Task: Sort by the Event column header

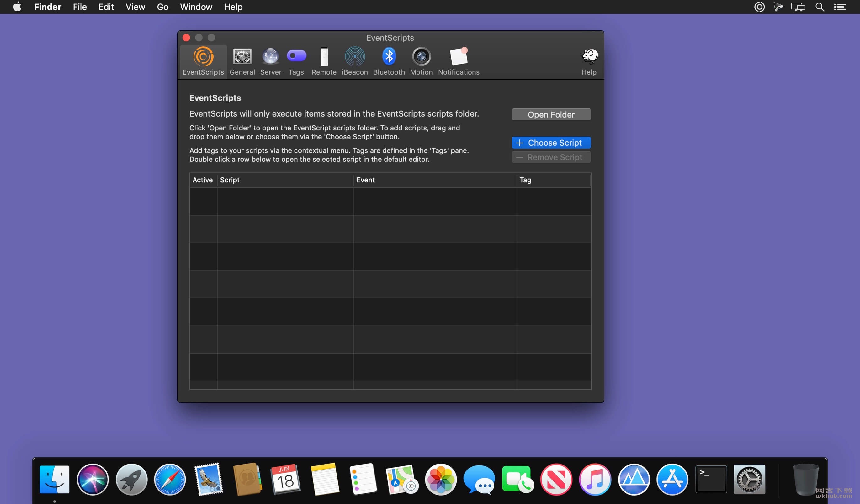Action: point(435,180)
